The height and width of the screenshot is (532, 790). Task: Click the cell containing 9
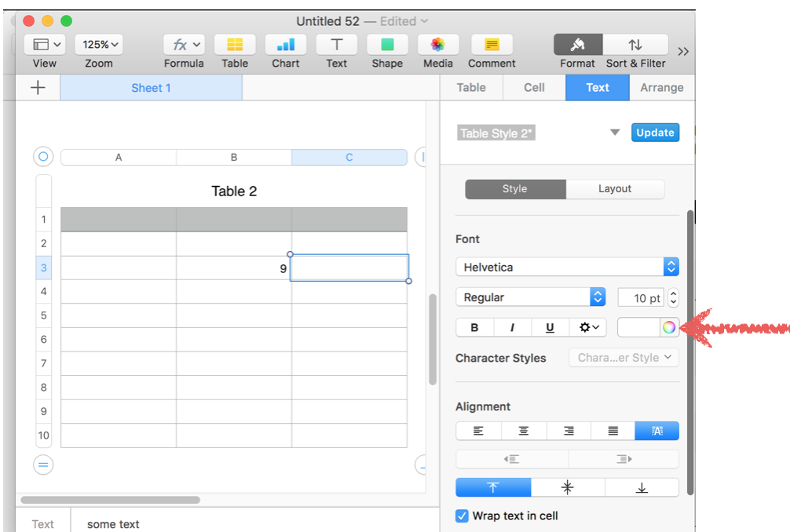point(234,268)
